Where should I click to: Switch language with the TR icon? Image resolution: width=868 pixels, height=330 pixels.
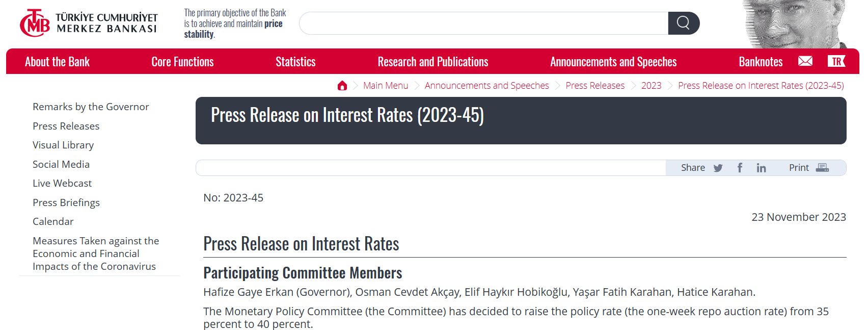point(836,61)
